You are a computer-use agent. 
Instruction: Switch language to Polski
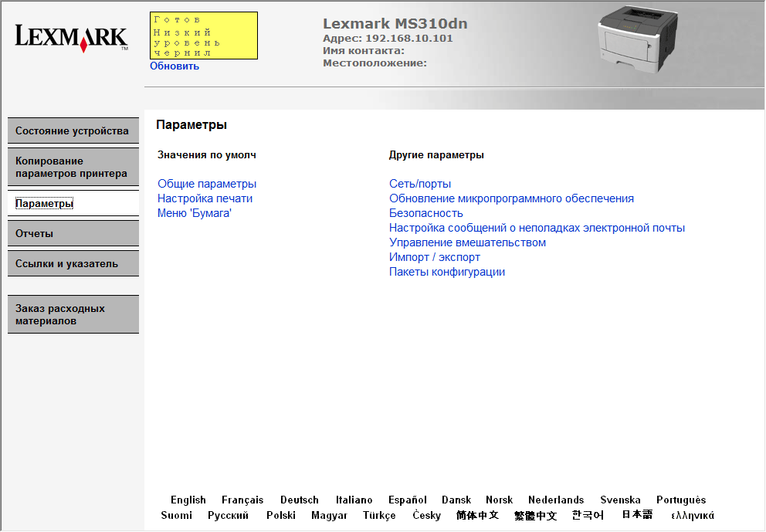281,515
